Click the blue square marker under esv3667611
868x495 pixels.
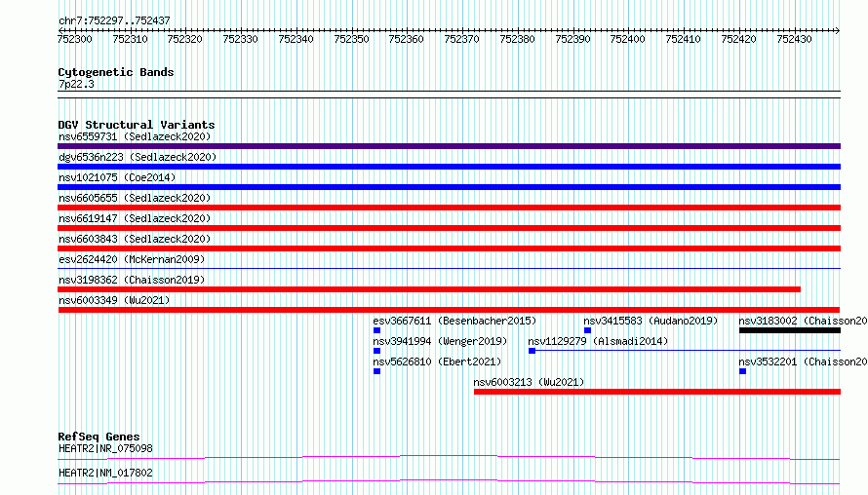click(377, 330)
